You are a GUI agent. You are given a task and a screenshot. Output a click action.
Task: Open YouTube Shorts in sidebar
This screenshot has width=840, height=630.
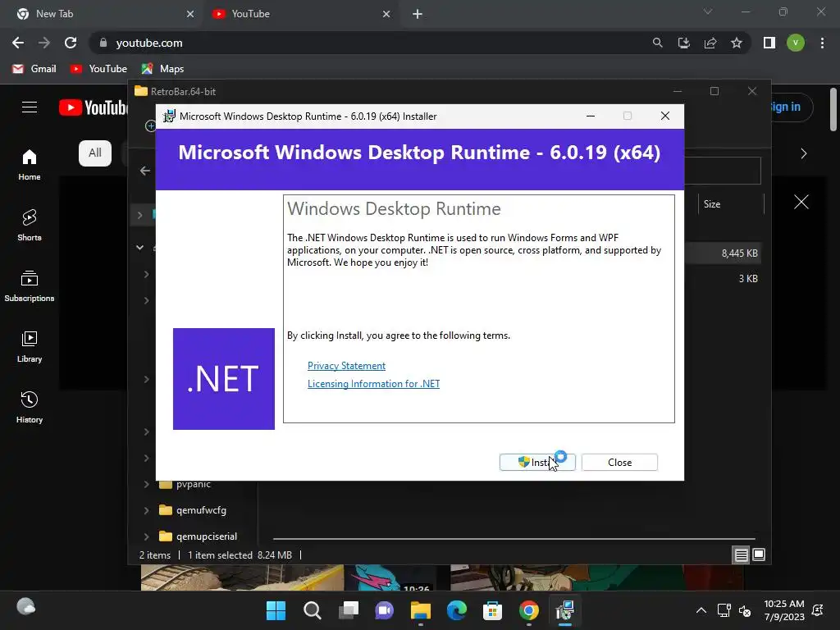tap(30, 226)
